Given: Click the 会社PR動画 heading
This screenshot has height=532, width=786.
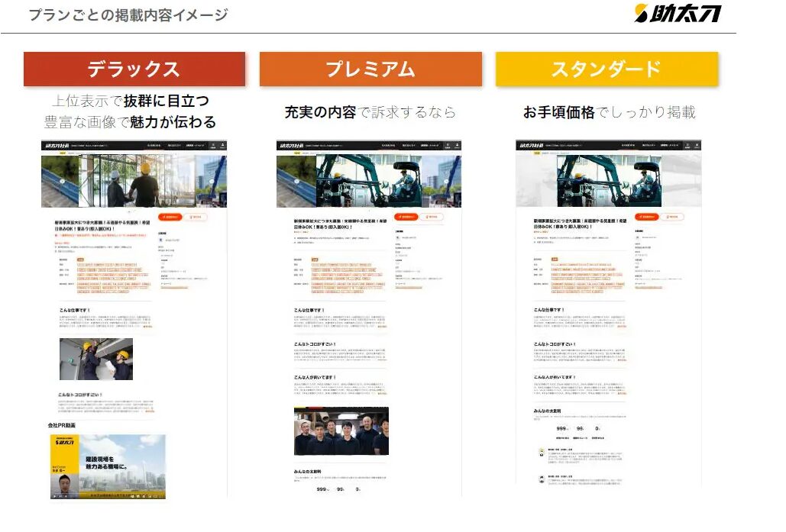Looking at the screenshot, I should point(62,425).
